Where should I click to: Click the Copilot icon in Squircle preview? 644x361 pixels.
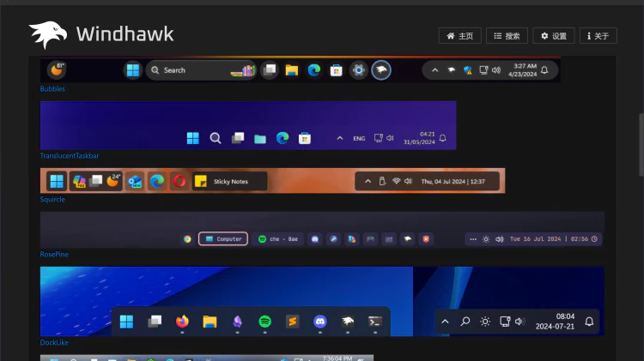click(79, 181)
